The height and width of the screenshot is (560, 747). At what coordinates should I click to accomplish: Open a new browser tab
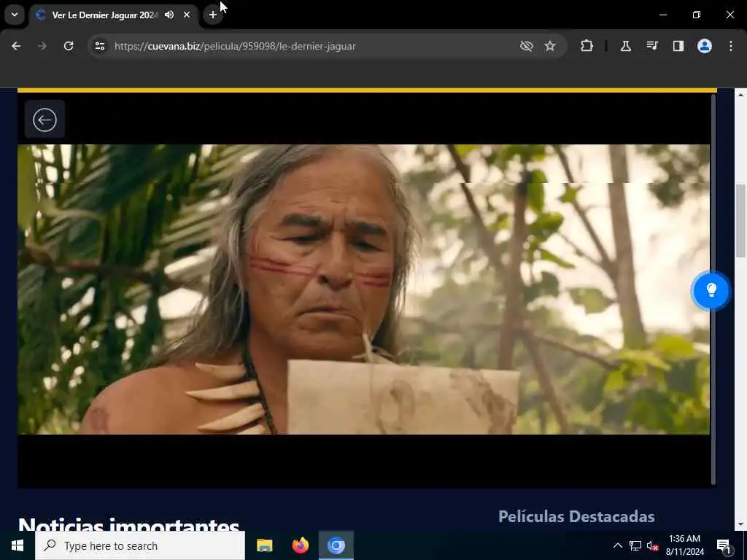point(213,15)
